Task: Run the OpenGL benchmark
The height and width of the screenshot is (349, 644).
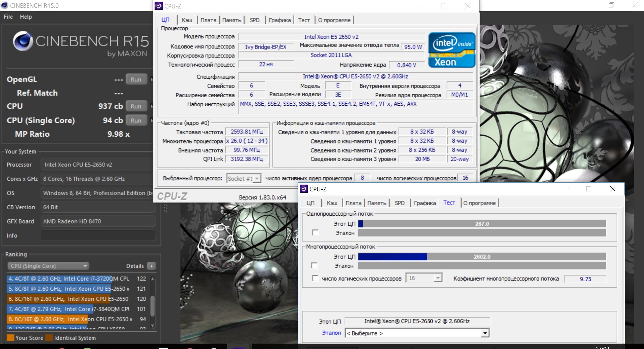Action: (x=136, y=79)
